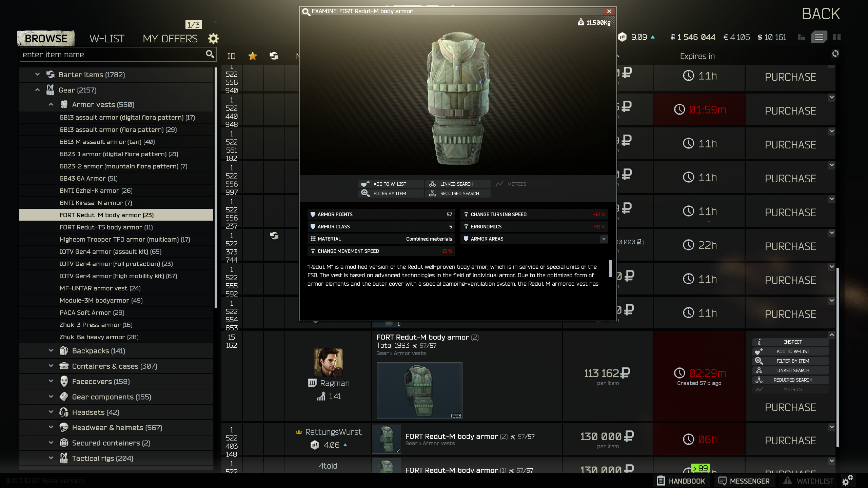Viewport: 868px width, 488px height.
Task: Open Messenger from bottom bar
Action: 744,481
